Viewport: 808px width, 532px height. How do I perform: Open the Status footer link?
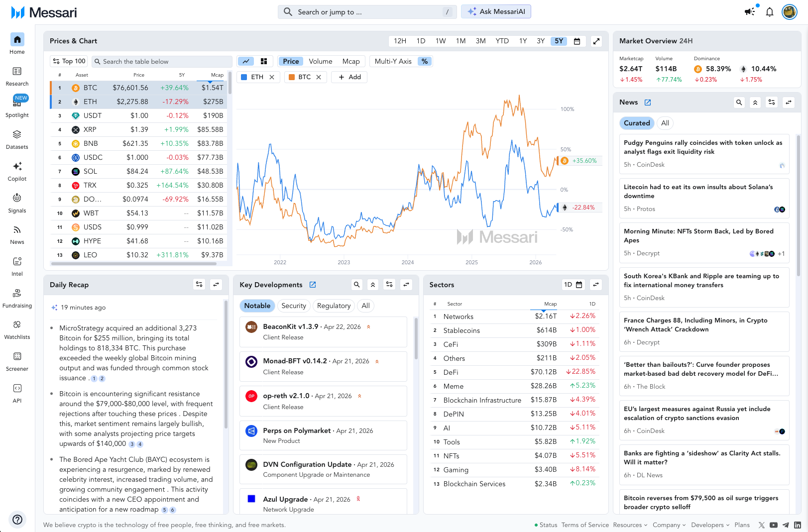click(546, 525)
